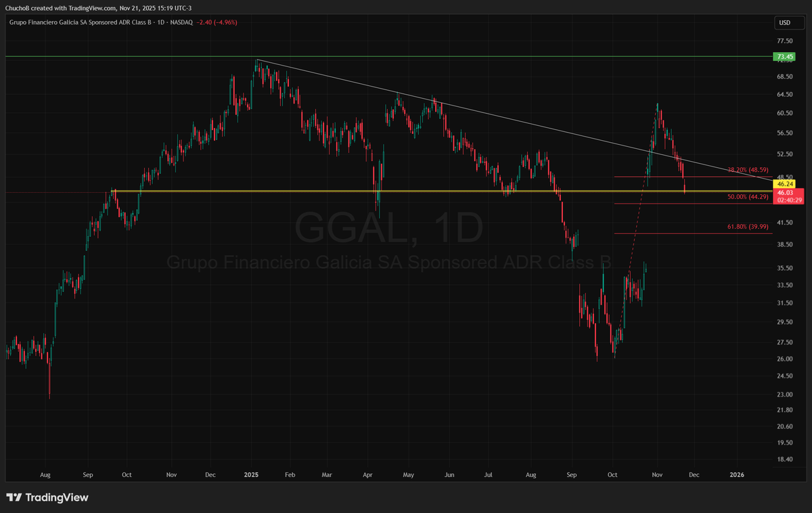
Task: Click the Jun time axis label
Action: (x=449, y=476)
